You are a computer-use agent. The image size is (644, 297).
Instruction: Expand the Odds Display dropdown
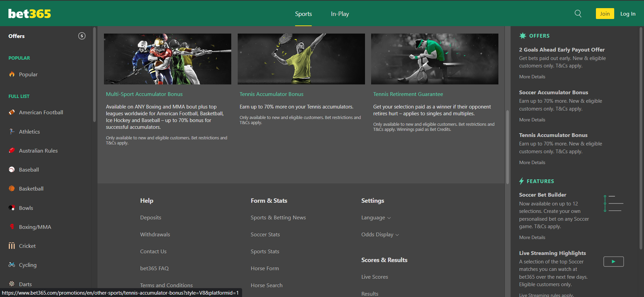(x=380, y=235)
